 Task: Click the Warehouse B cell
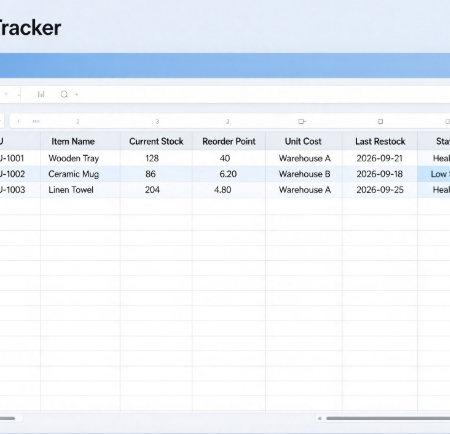pyautogui.click(x=305, y=174)
